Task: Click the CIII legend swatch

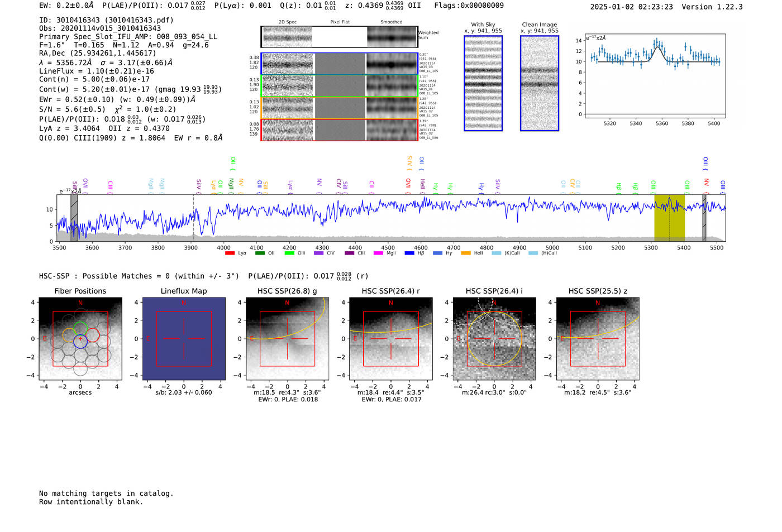Action: click(349, 253)
